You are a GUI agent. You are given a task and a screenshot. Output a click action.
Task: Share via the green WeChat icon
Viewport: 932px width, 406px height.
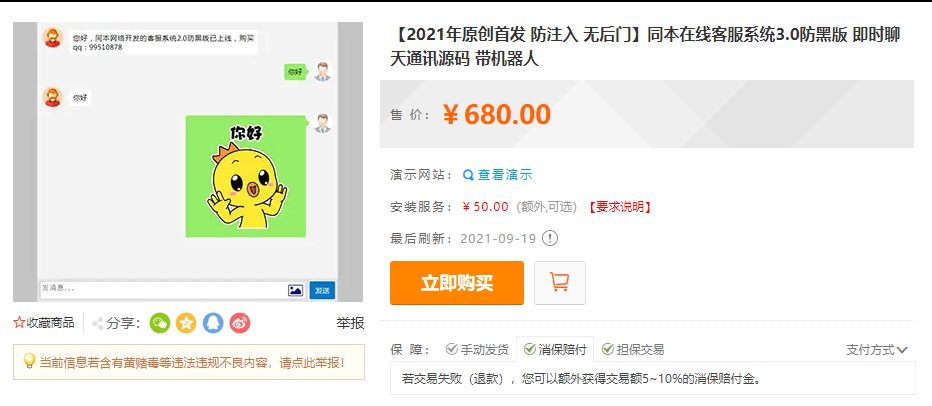pyautogui.click(x=160, y=323)
